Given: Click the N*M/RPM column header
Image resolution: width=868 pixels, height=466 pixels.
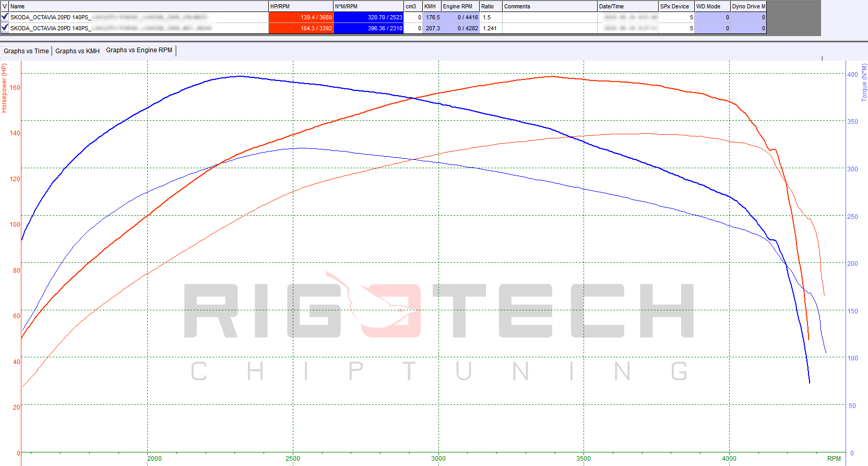Looking at the screenshot, I should (368, 6).
